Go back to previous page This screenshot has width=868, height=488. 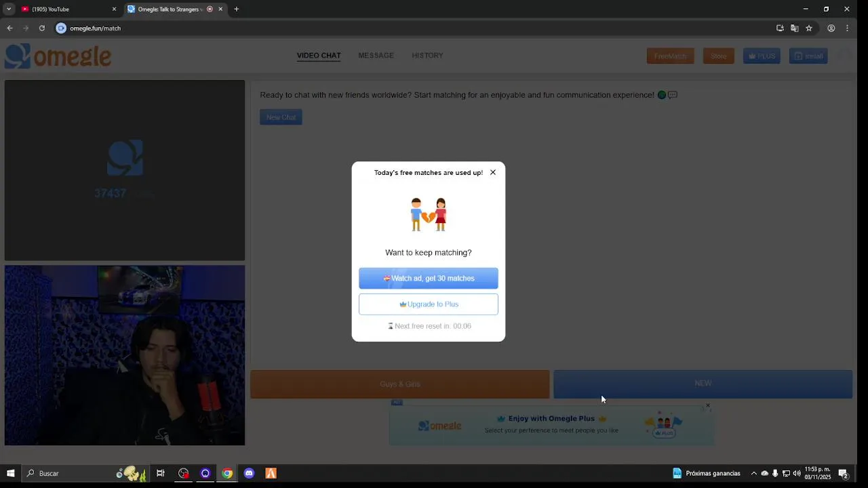[9, 28]
